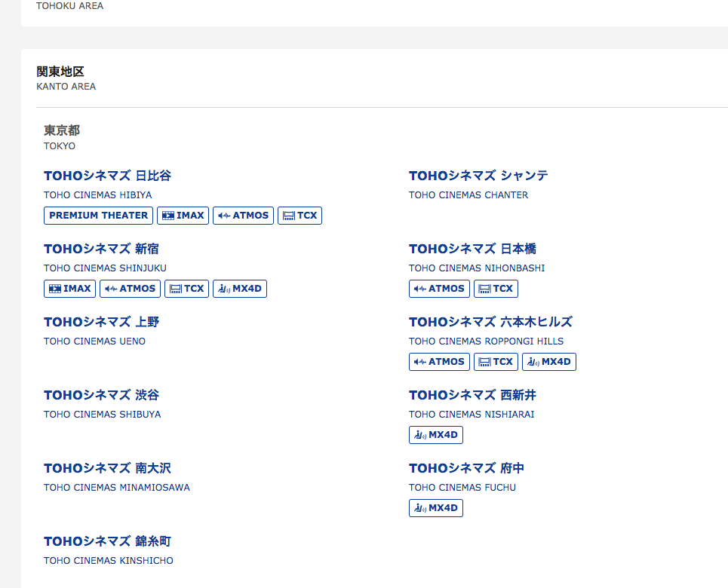Open the TOHO Cinemas Hibiya theater page

tap(107, 176)
